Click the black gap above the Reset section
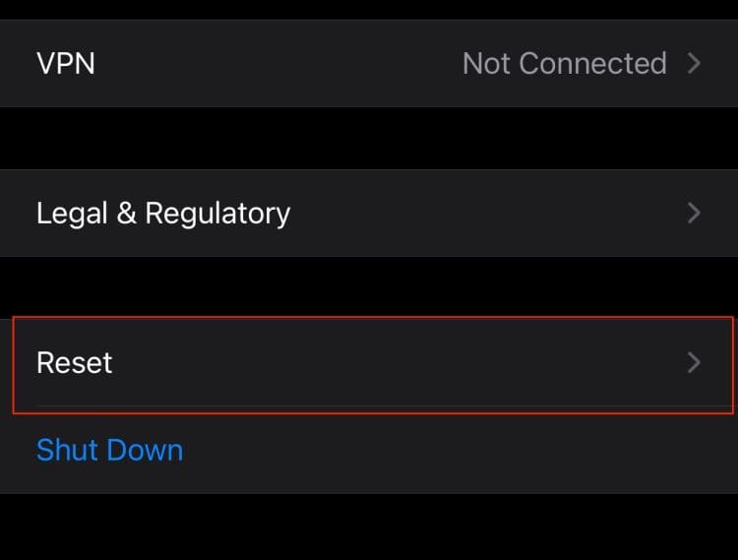Screen dimensions: 738x560 [x=369, y=287]
